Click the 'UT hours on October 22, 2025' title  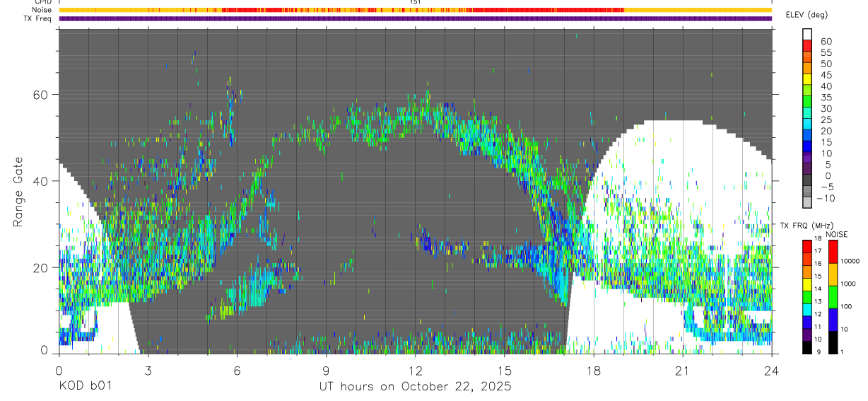point(415,386)
